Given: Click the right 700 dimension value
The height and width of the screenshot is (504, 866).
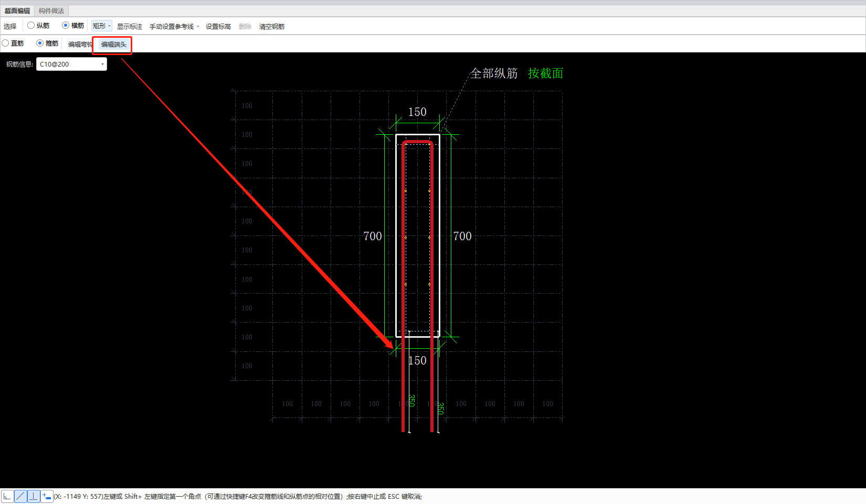Looking at the screenshot, I should (462, 236).
